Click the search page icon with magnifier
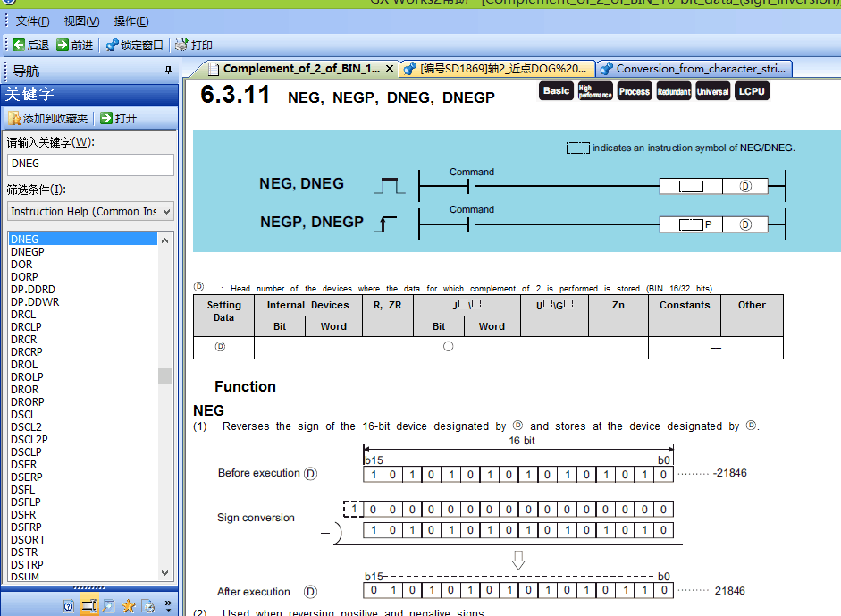This screenshot has height=616, width=841. [x=108, y=605]
